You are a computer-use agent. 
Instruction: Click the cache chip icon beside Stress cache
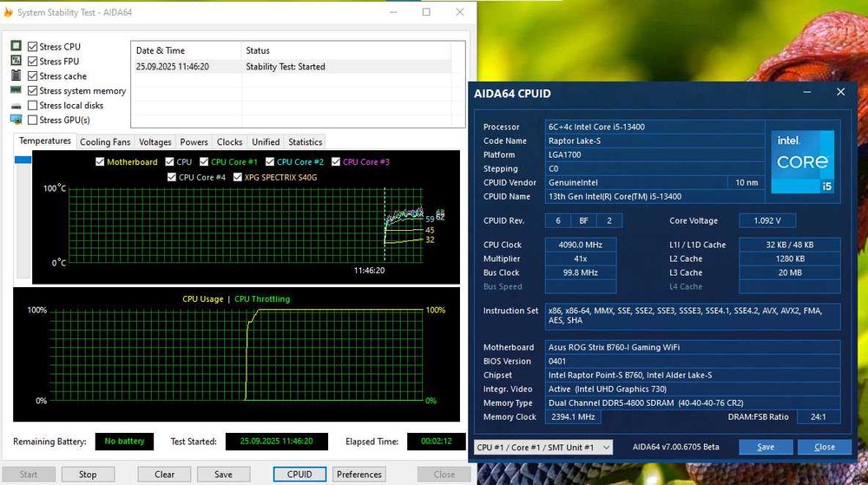[16, 75]
